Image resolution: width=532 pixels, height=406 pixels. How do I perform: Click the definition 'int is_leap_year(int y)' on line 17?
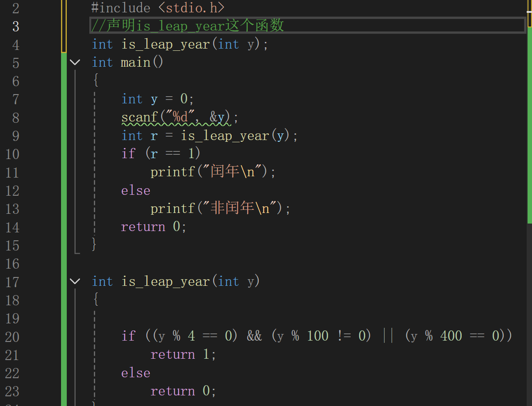(x=176, y=281)
